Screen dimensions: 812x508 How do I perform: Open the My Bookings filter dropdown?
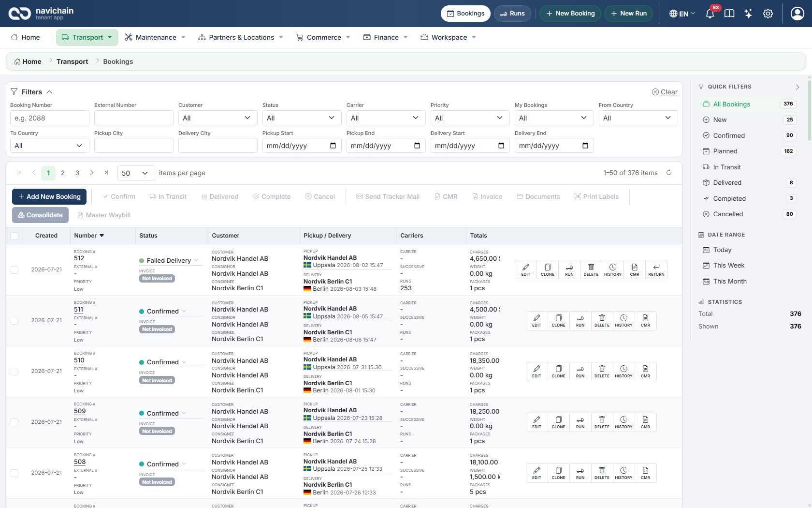[554, 118]
